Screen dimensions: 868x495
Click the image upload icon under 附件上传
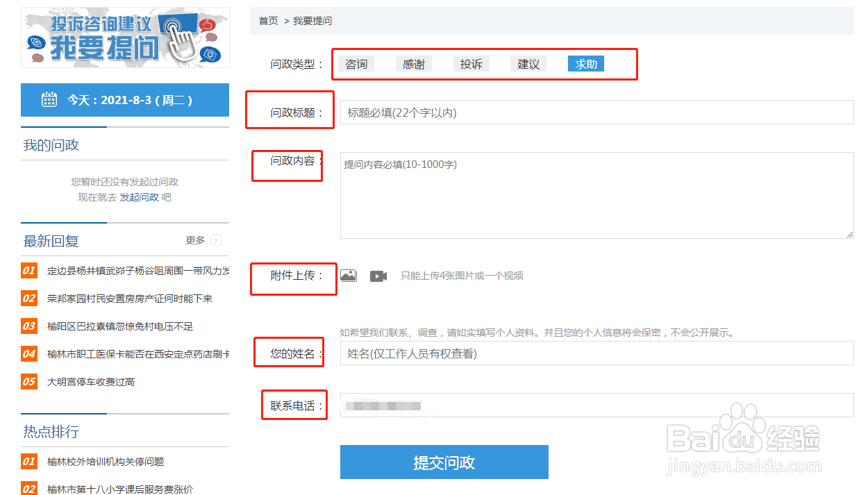click(x=348, y=275)
